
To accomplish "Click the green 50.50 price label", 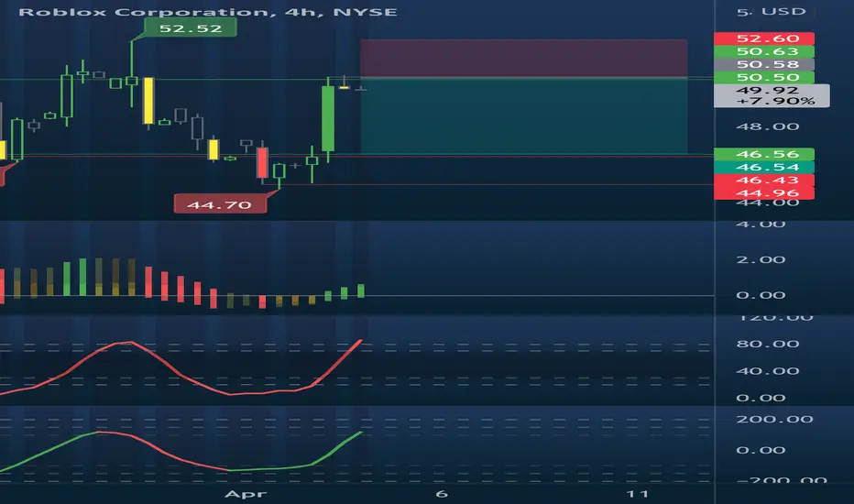I will pyautogui.click(x=763, y=77).
